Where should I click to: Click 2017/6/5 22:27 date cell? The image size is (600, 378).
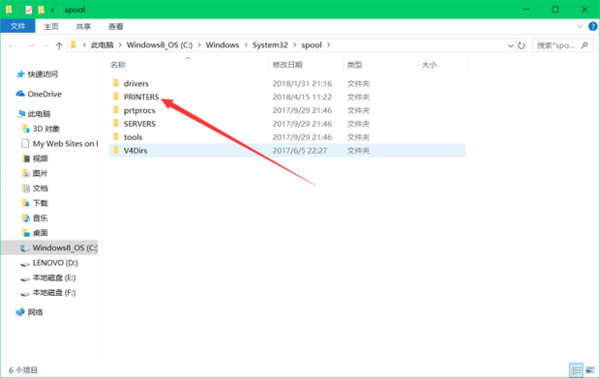click(300, 150)
